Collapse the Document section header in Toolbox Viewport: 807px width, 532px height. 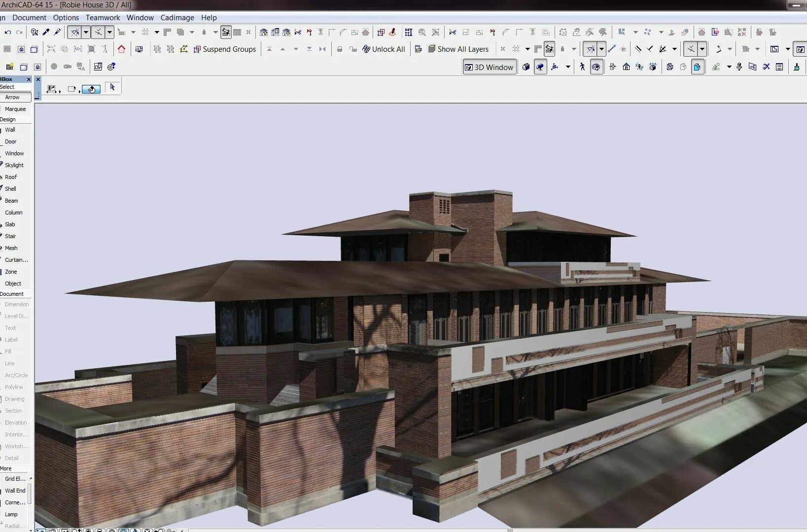click(x=16, y=294)
